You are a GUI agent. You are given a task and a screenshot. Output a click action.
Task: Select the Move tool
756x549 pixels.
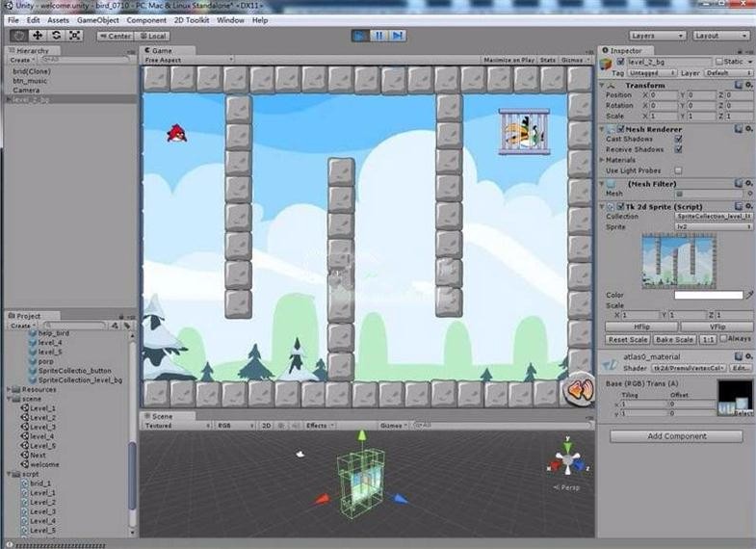[38, 36]
